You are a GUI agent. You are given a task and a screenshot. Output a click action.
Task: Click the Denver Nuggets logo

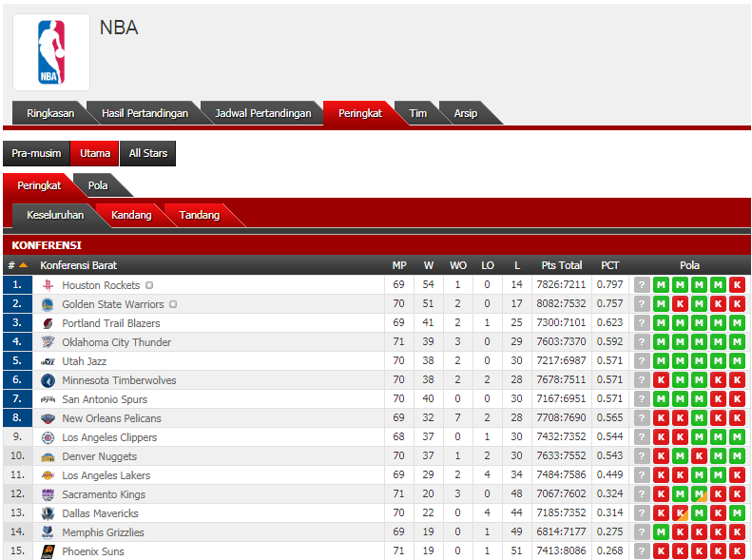[x=48, y=456]
